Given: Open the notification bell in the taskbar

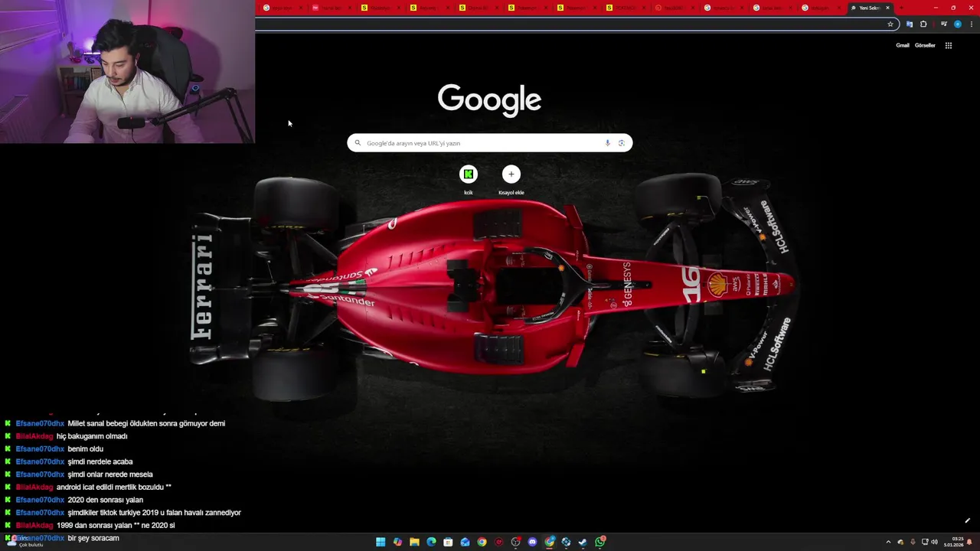Looking at the screenshot, I should pos(969,542).
